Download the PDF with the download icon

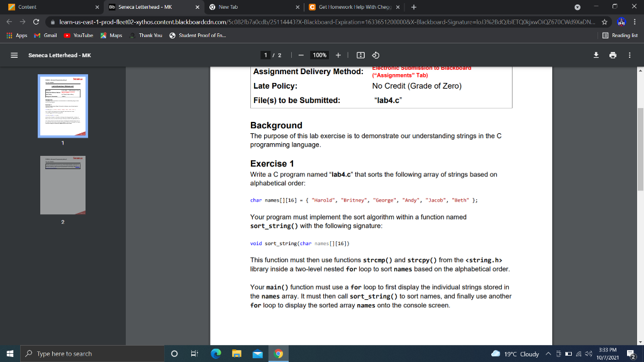(596, 55)
